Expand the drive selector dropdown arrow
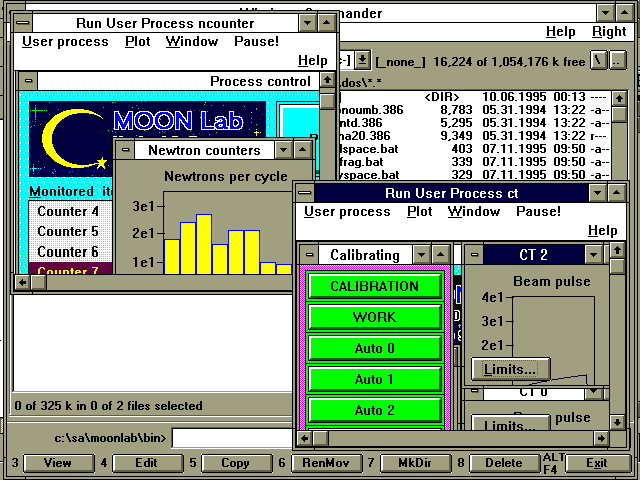640x480 pixels. 362,61
